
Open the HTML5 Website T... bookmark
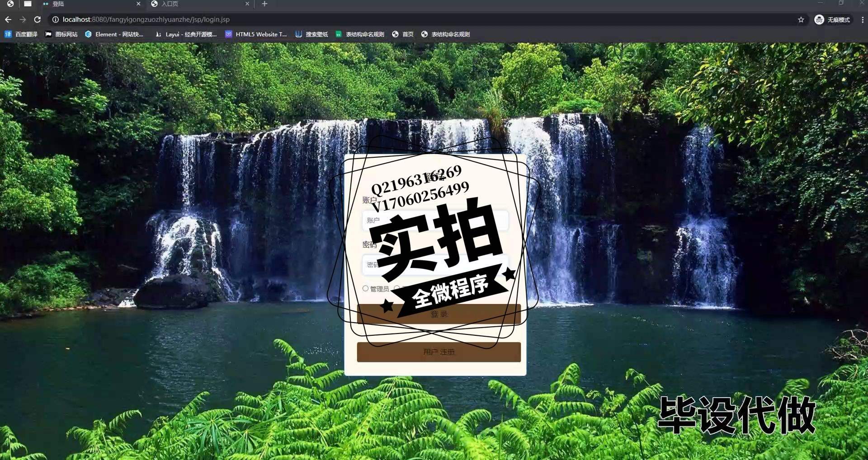point(256,34)
